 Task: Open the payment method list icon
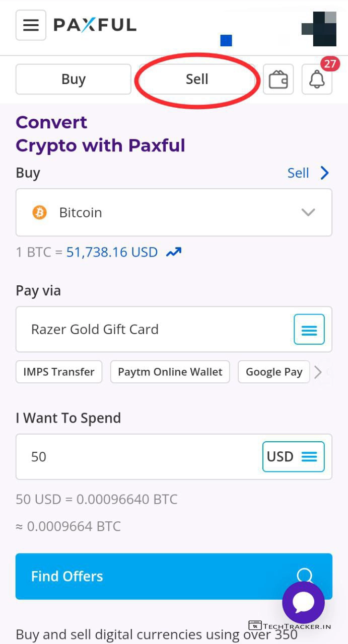point(309,330)
